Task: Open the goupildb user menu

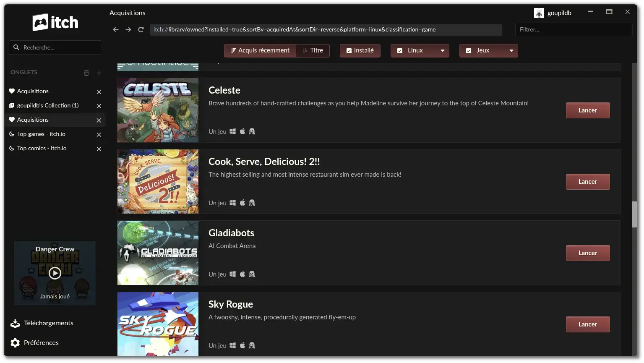Action: pos(553,13)
